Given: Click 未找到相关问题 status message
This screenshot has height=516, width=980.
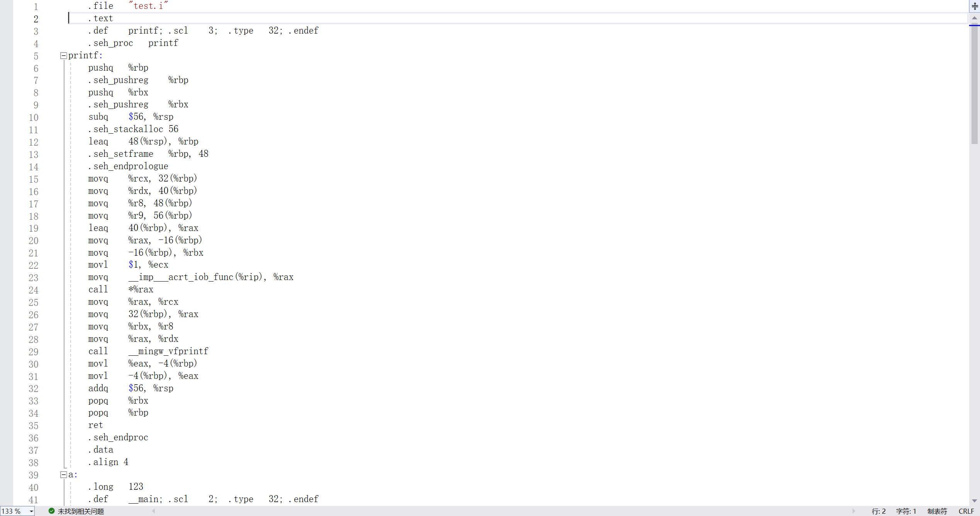Looking at the screenshot, I should click(81, 511).
